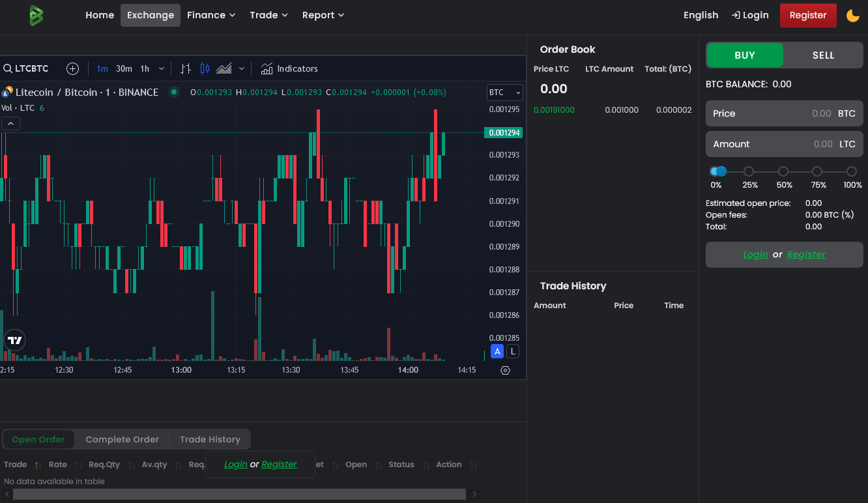
Task: Open the BTC currency selector on chart
Action: tap(504, 93)
